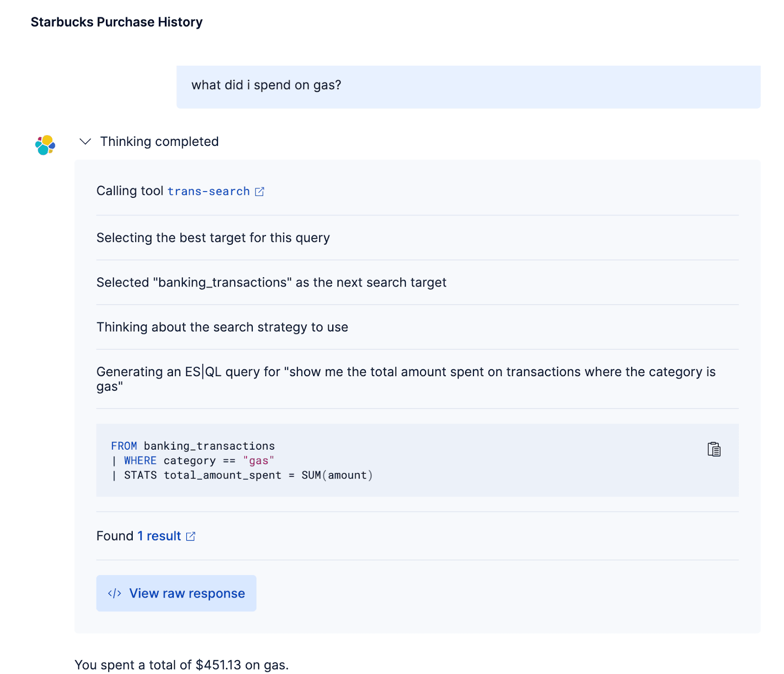Click the Starbucks Purchase History title

coord(117,22)
